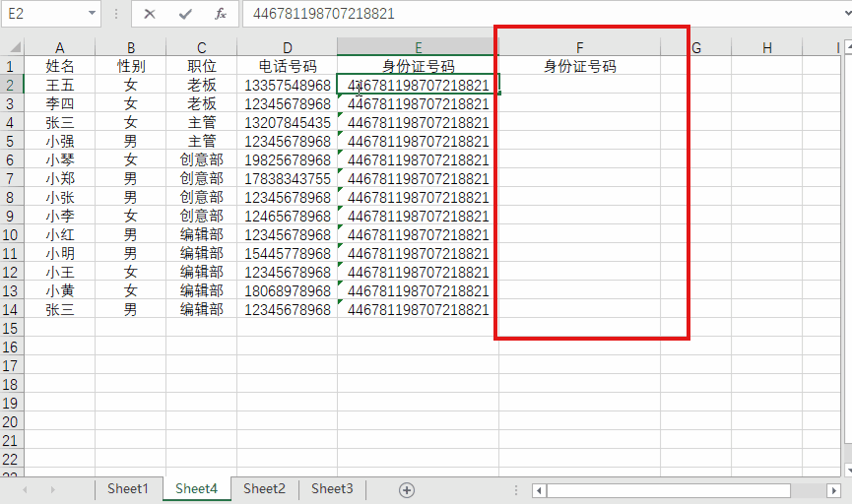Select name cell 小琴

tap(60, 159)
